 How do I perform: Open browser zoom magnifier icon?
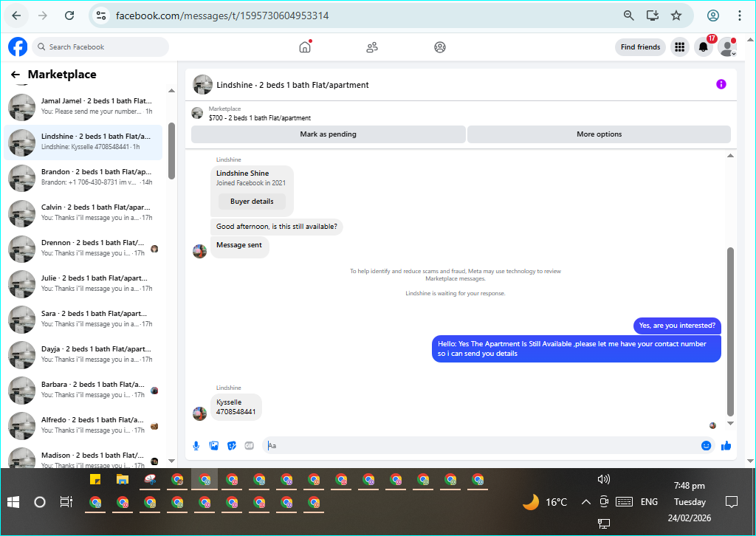[628, 16]
